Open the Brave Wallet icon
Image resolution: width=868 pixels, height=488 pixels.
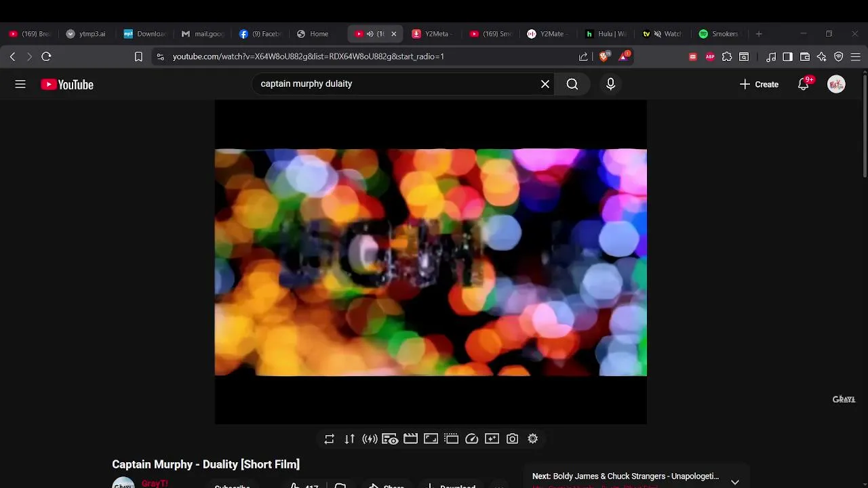point(805,57)
